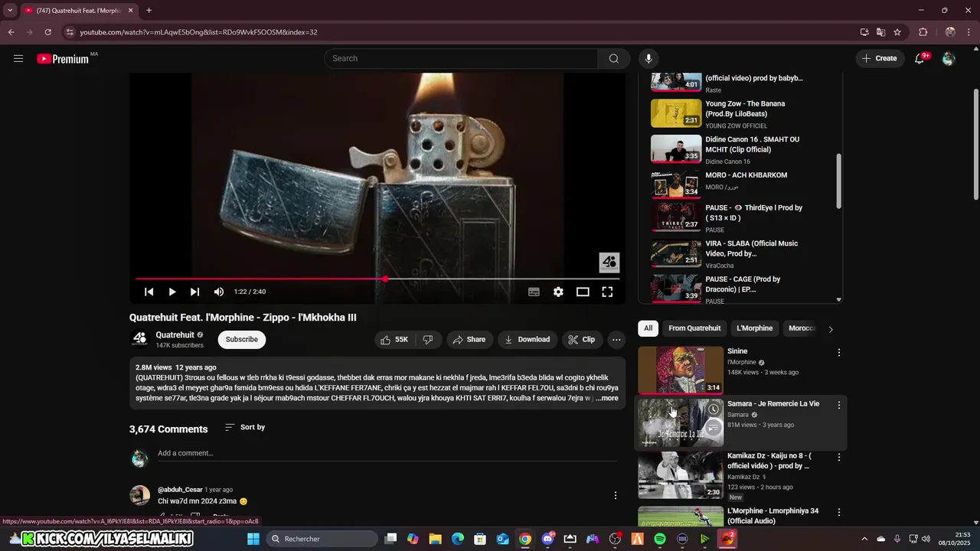Skip to next video in player
Screen dimensions: 980x551
194,292
